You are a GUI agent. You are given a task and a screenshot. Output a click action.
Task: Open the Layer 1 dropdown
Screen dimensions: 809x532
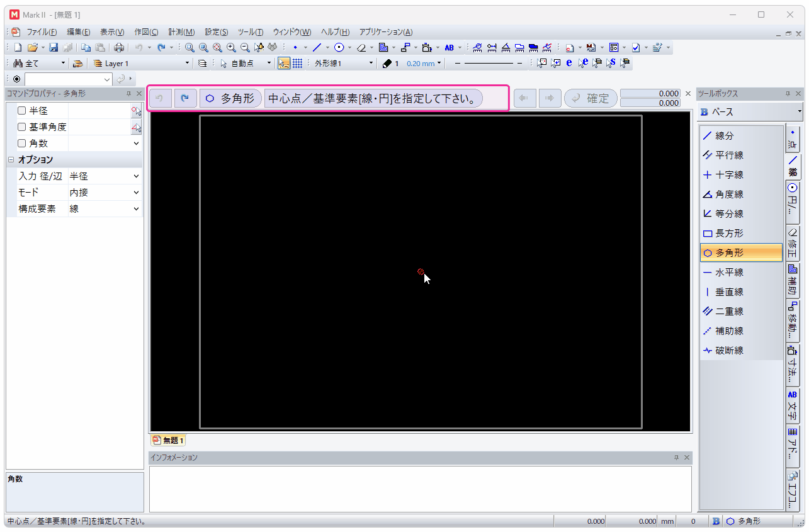(x=186, y=64)
